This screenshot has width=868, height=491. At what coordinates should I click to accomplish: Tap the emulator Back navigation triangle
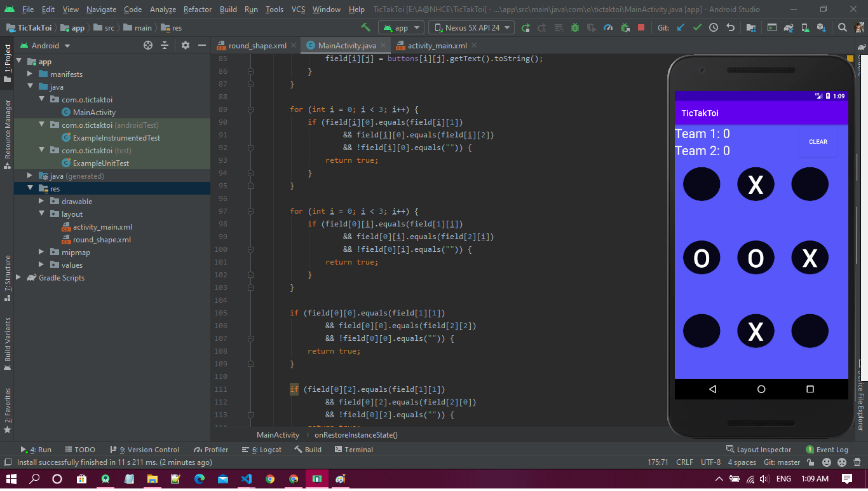[712, 389]
